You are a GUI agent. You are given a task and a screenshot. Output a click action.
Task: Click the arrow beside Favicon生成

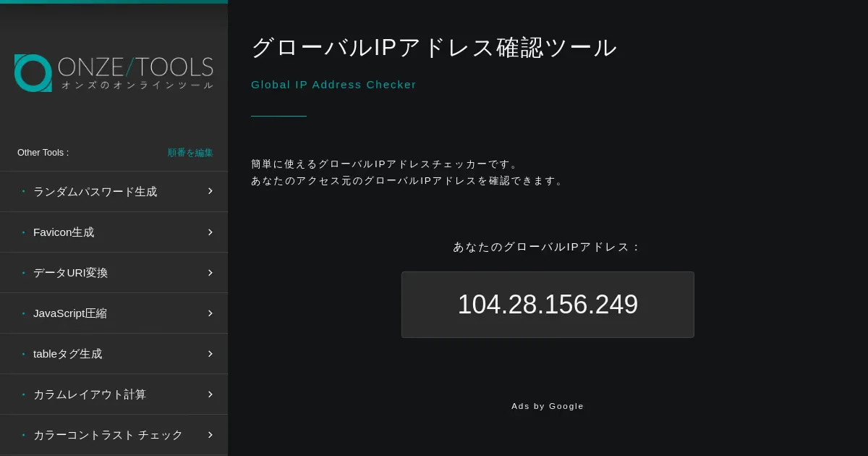click(210, 232)
